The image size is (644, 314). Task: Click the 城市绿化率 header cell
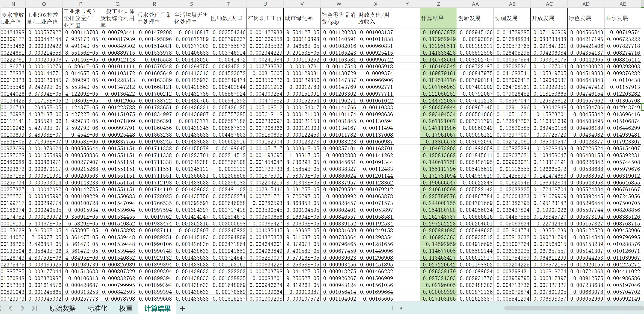(x=302, y=18)
